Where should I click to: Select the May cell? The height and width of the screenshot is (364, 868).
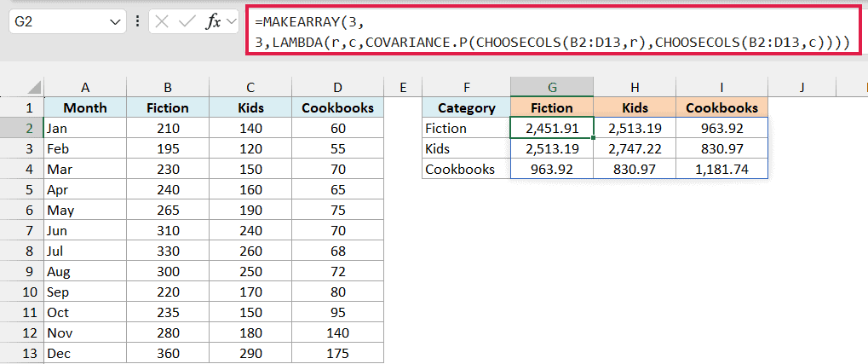pyautogui.click(x=85, y=210)
